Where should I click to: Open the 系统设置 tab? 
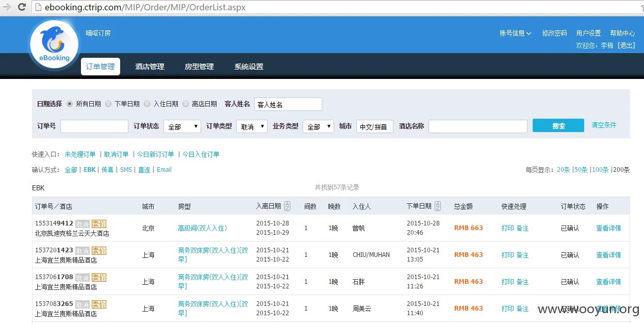(x=248, y=67)
